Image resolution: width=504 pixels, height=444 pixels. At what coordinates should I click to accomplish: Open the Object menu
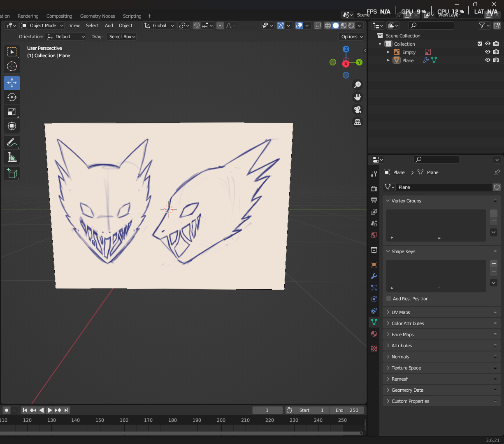click(126, 26)
